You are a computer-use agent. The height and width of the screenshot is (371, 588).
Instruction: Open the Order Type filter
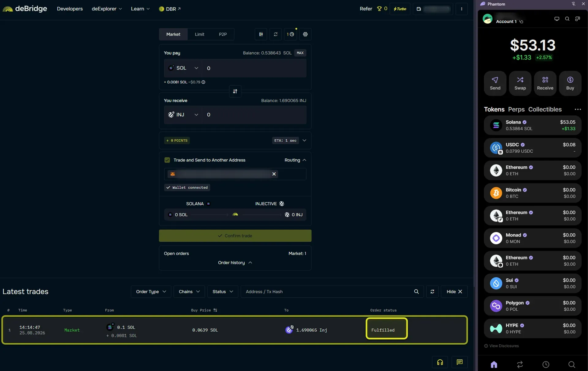click(x=151, y=292)
